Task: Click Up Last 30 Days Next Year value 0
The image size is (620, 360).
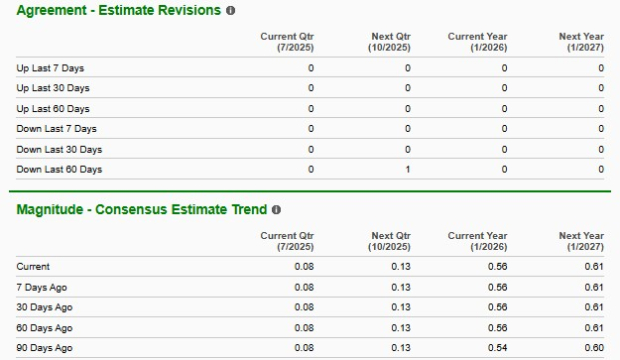Action: pyautogui.click(x=601, y=88)
